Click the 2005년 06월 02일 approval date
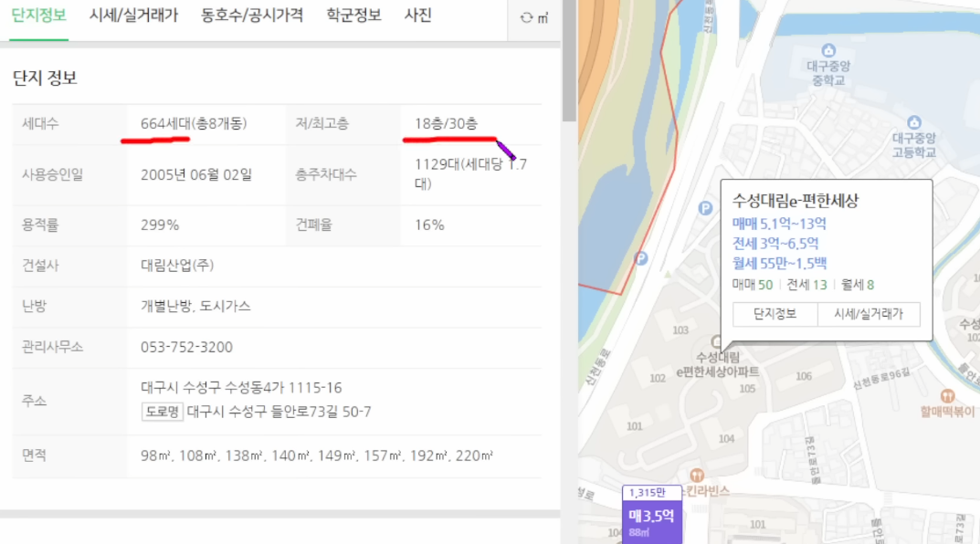 (x=196, y=175)
